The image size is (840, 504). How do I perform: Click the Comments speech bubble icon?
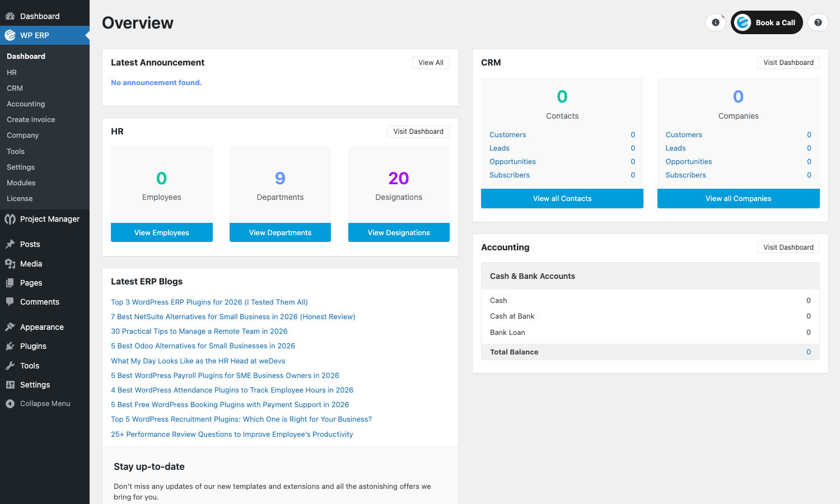tap(10, 302)
